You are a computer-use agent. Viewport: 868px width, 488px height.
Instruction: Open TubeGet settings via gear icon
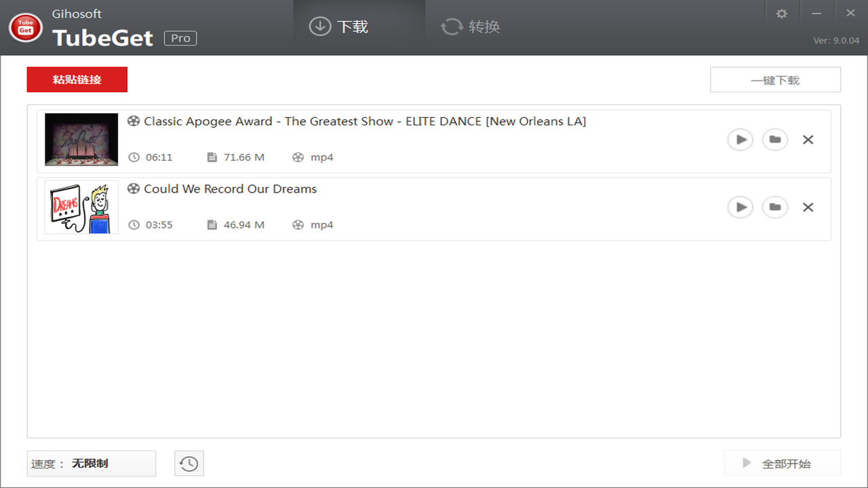click(x=781, y=13)
